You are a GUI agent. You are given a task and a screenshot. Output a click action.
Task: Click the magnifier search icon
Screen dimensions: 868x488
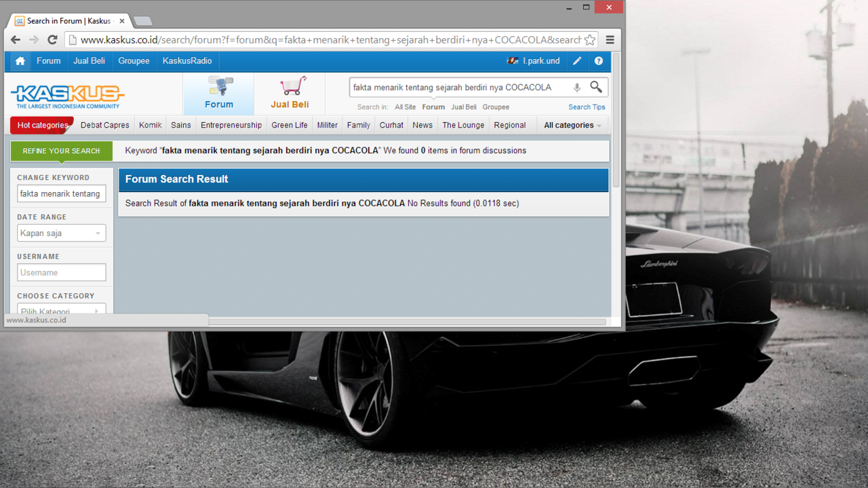pyautogui.click(x=596, y=87)
